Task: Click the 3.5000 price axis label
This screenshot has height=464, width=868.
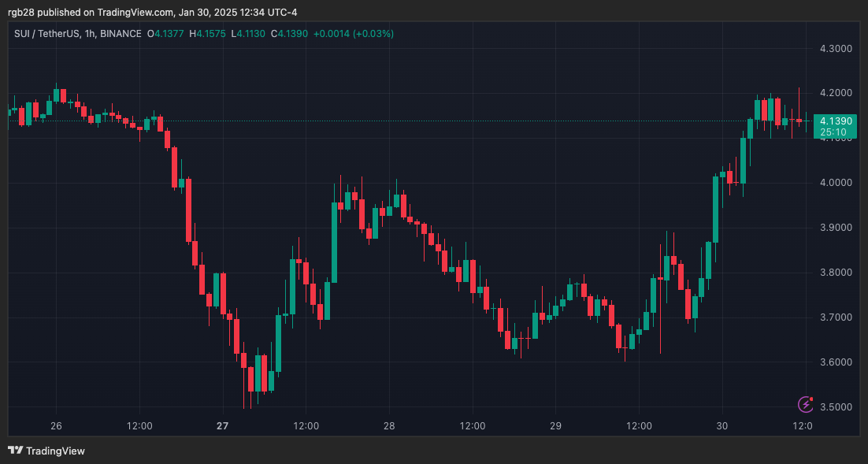Action: (836, 407)
